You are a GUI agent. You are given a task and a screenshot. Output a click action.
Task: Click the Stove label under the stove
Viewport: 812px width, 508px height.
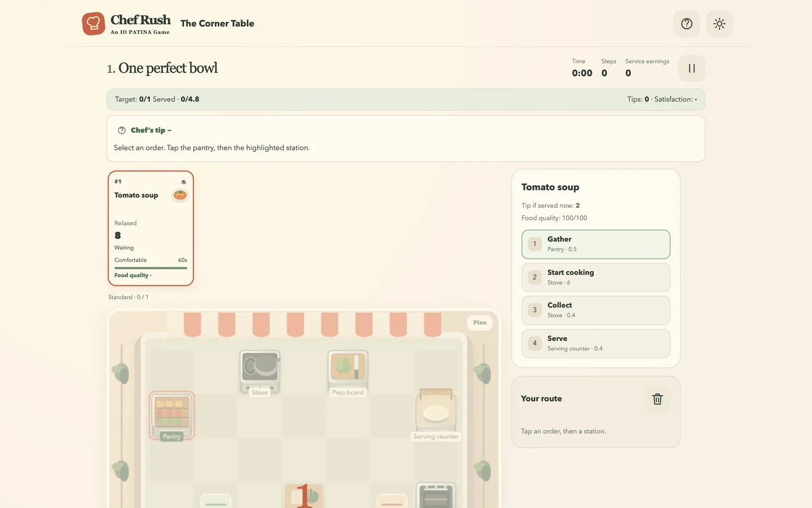[x=260, y=392]
